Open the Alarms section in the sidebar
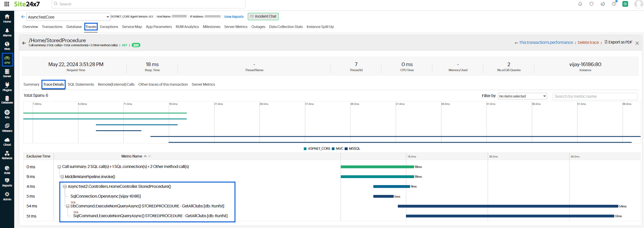 point(7,32)
